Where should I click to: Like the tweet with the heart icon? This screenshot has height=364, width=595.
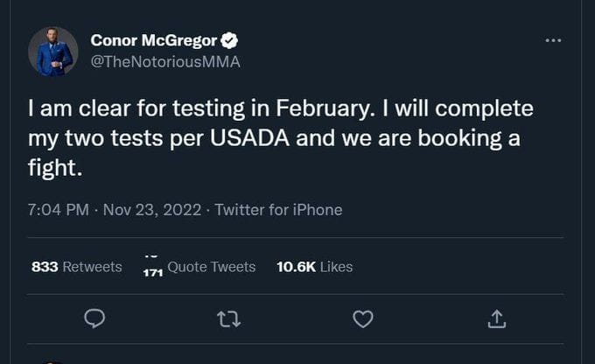click(x=362, y=319)
